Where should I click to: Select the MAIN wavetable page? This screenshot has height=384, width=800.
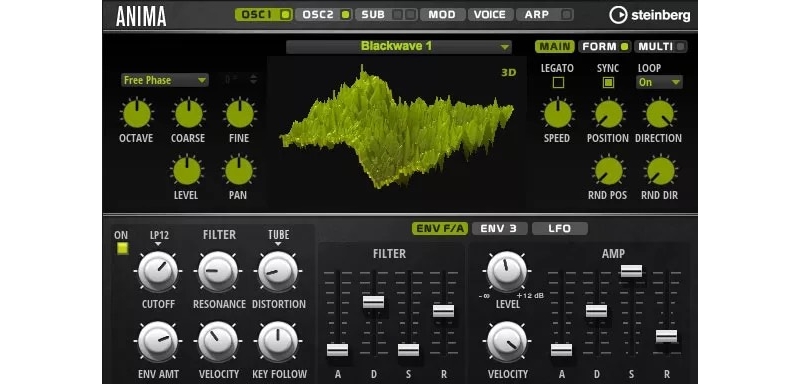555,46
